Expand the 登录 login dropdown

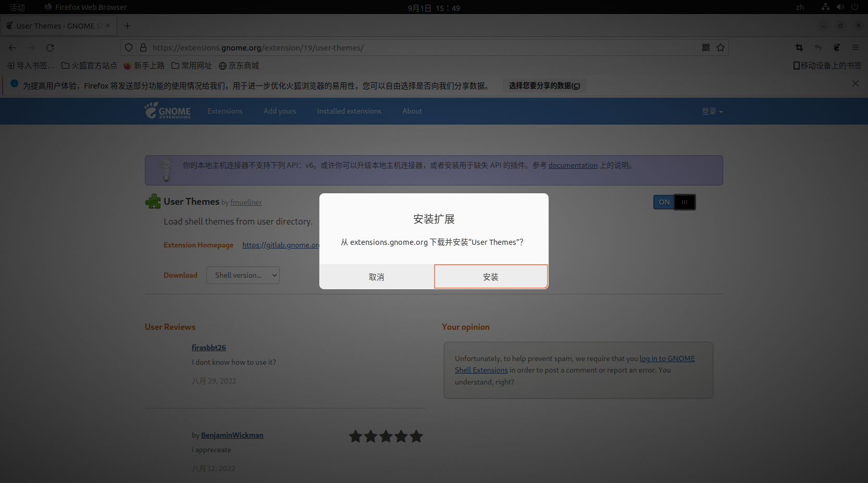click(712, 111)
